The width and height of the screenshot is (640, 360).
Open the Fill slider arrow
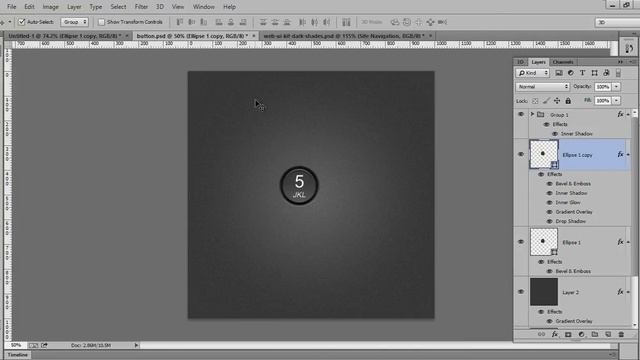616,100
